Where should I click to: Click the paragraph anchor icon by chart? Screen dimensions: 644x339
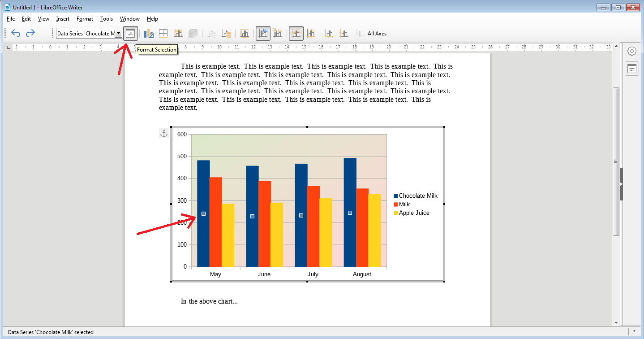[164, 133]
